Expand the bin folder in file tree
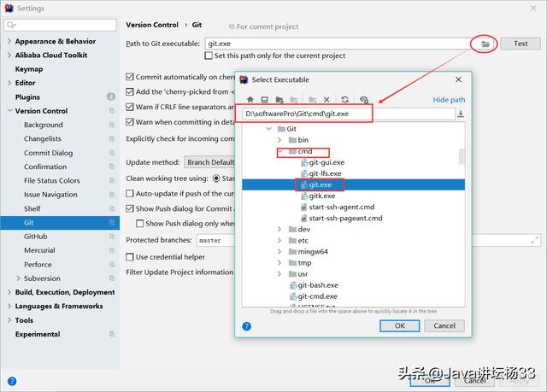547x392 pixels. 279,140
